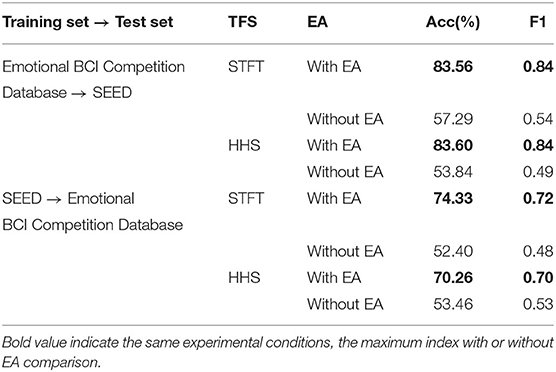The width and height of the screenshot is (556, 372).
Task: Click the accuracy value 53.84
Action: pos(453,172)
